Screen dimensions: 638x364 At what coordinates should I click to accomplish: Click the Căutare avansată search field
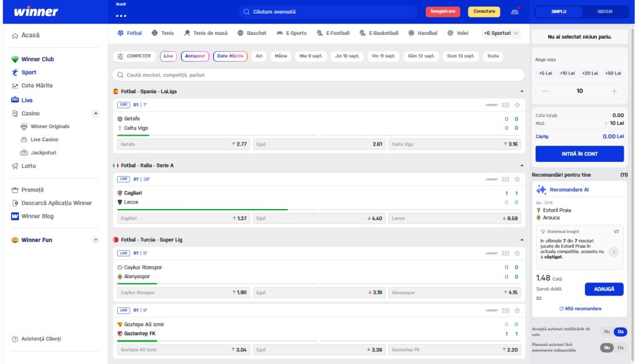click(x=328, y=12)
